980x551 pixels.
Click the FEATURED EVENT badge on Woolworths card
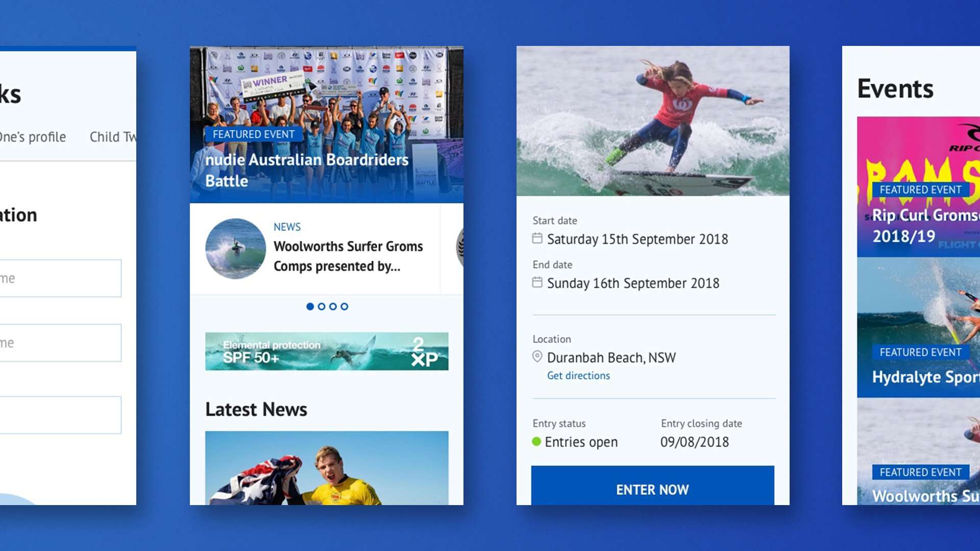(x=920, y=472)
